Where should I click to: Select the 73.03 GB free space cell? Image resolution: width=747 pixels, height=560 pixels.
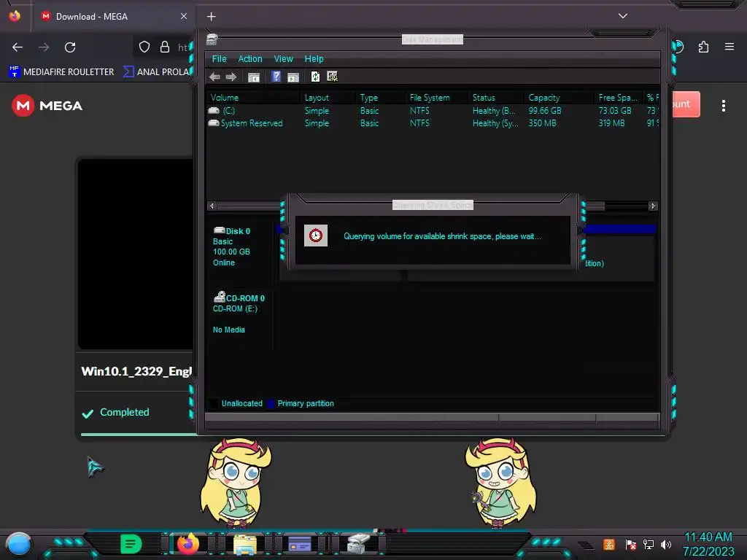tap(615, 111)
